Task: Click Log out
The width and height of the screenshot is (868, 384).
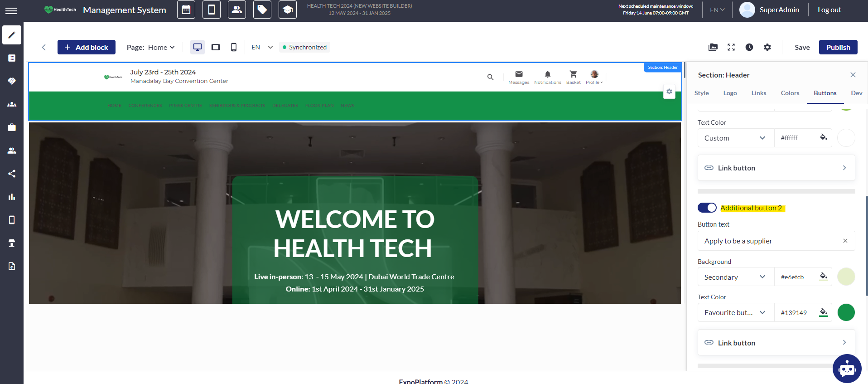Action: [829, 10]
